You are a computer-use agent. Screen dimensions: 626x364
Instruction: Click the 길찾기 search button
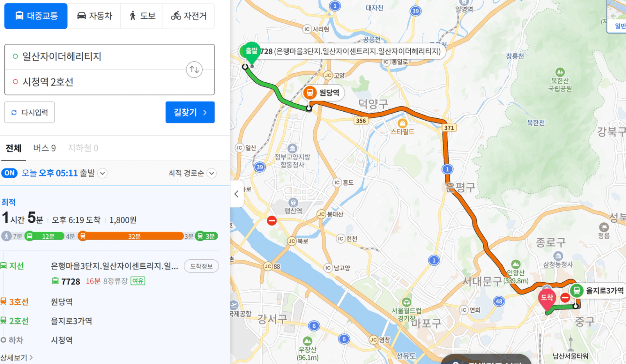point(190,112)
